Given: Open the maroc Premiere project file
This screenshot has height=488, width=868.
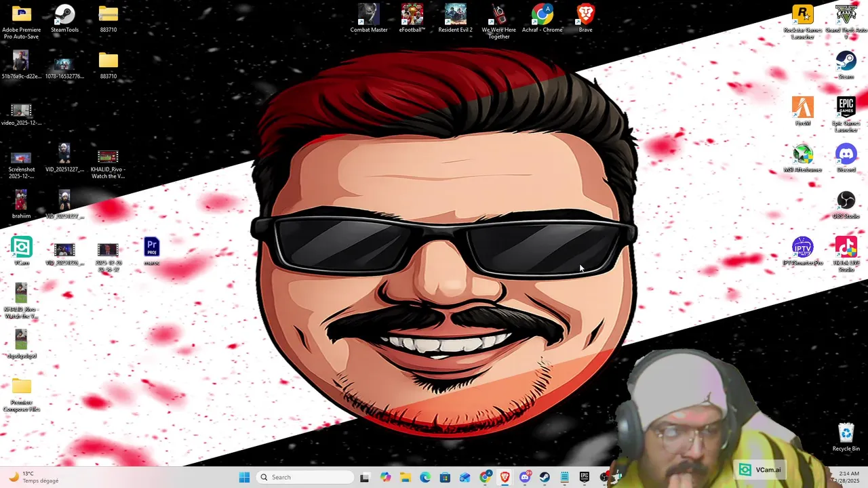Looking at the screenshot, I should pyautogui.click(x=151, y=251).
